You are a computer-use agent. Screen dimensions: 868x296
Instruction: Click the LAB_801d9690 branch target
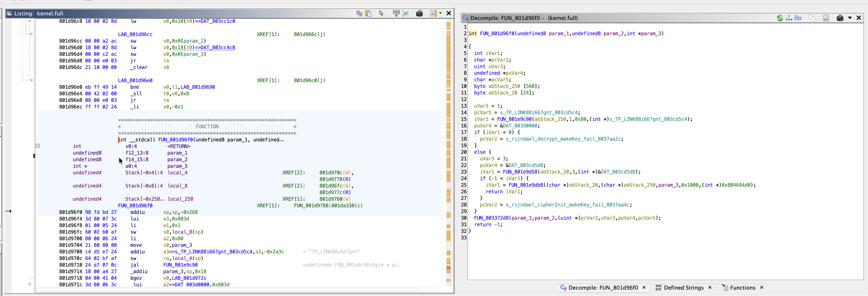click(x=197, y=87)
